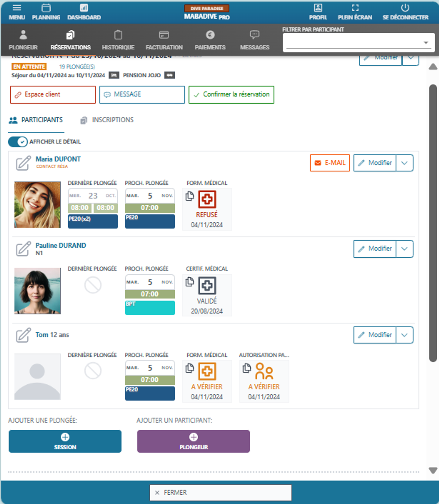Viewport: 439px width, 504px height.
Task: Click the Dive Paradise Mabadive Pro logo
Action: tap(207, 13)
